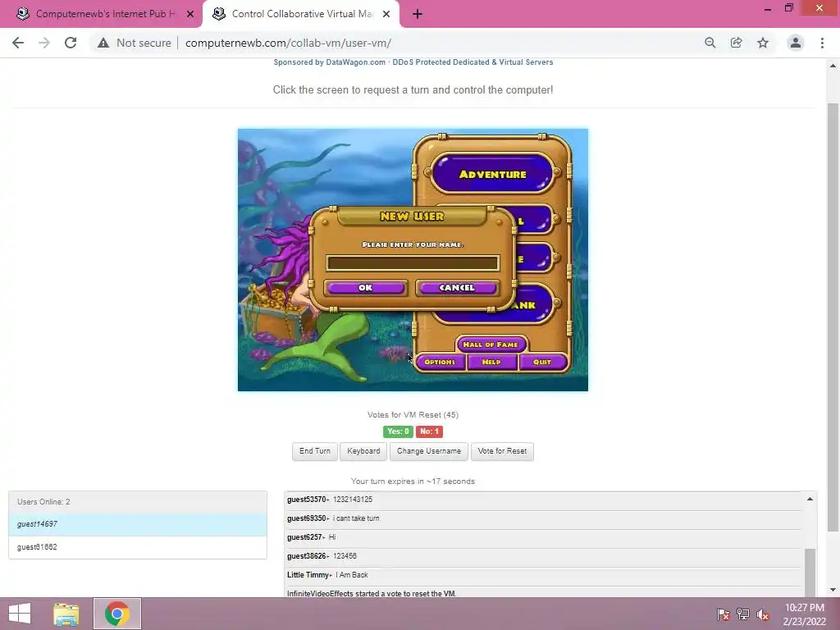Click the End Turn button
This screenshot has width=840, height=630.
(x=314, y=451)
